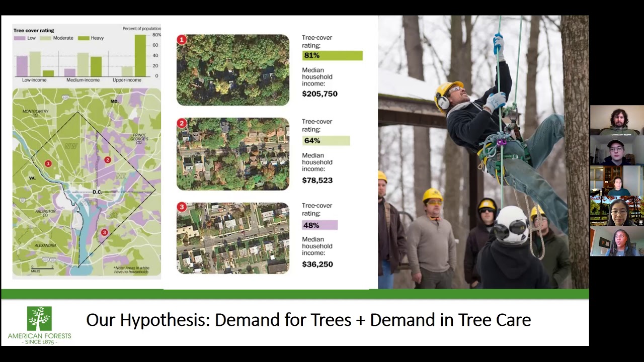Click the "$36,250" income value
Image resolution: width=644 pixels, height=362 pixels.
point(317,264)
